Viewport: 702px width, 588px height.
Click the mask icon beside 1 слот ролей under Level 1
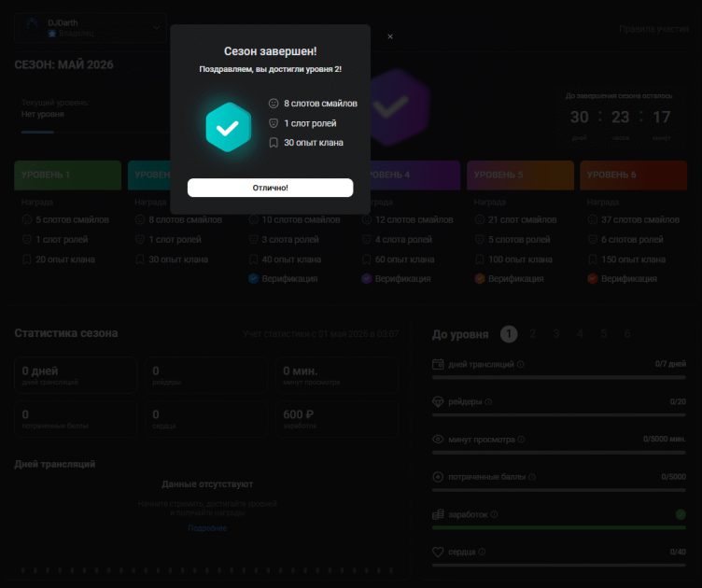click(x=27, y=240)
